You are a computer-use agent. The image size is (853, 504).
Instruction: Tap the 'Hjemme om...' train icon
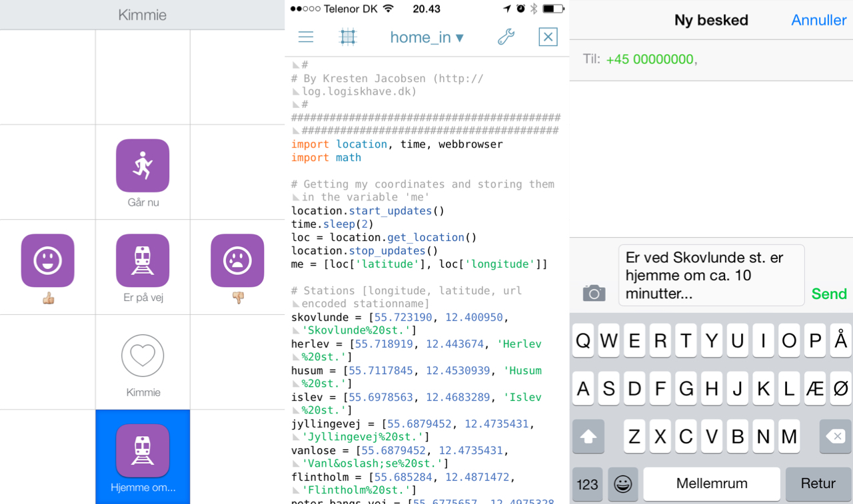point(143,451)
